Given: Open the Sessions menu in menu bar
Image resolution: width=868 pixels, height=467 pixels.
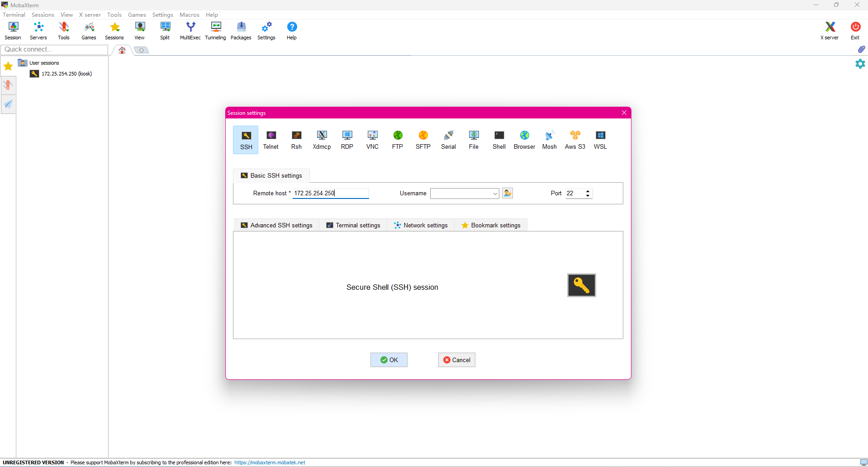Looking at the screenshot, I should (x=43, y=15).
